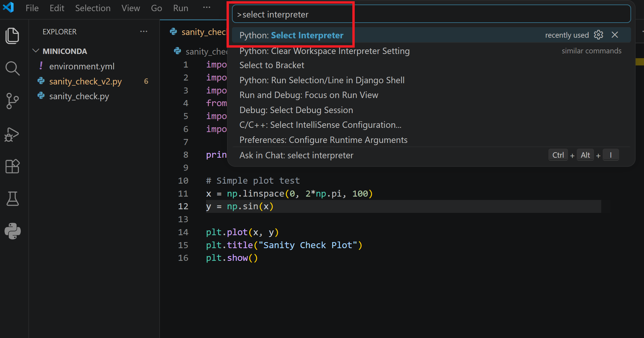Open the Selection menu
The image size is (644, 338).
[x=93, y=8]
